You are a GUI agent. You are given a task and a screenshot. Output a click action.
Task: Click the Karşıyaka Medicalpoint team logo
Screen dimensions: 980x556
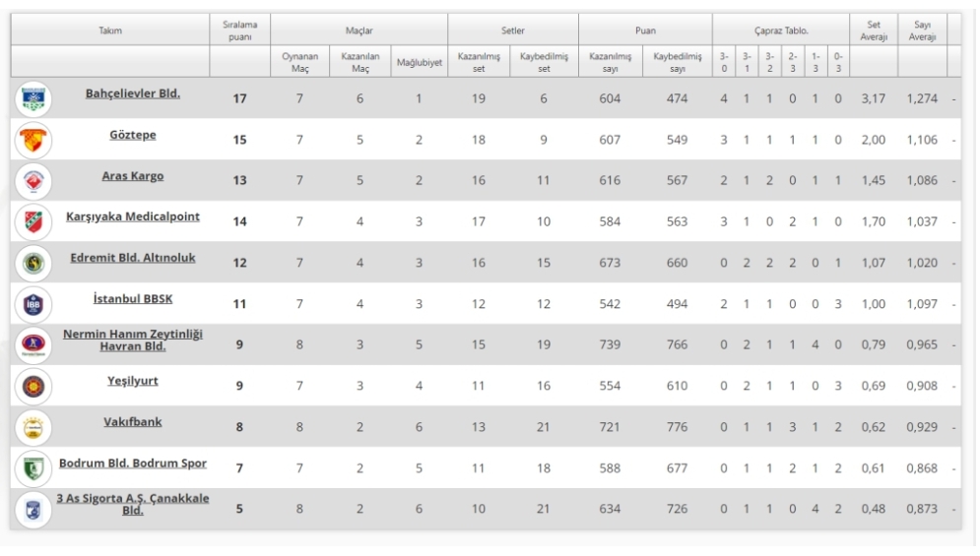[33, 221]
